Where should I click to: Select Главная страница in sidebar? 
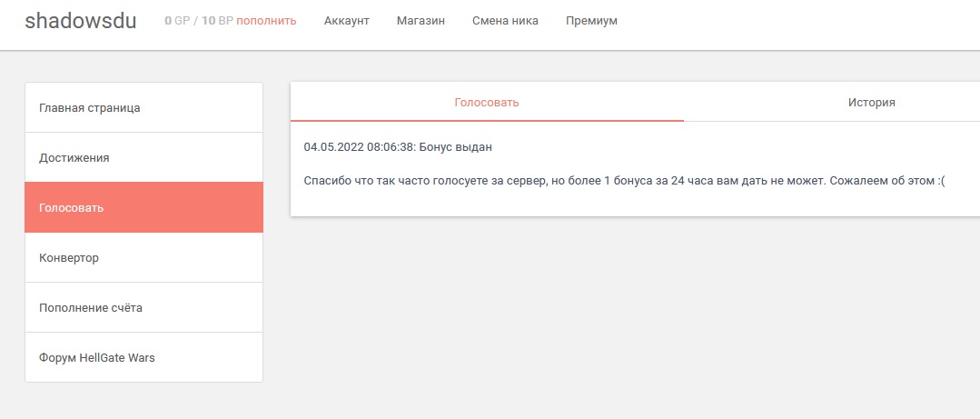(144, 107)
